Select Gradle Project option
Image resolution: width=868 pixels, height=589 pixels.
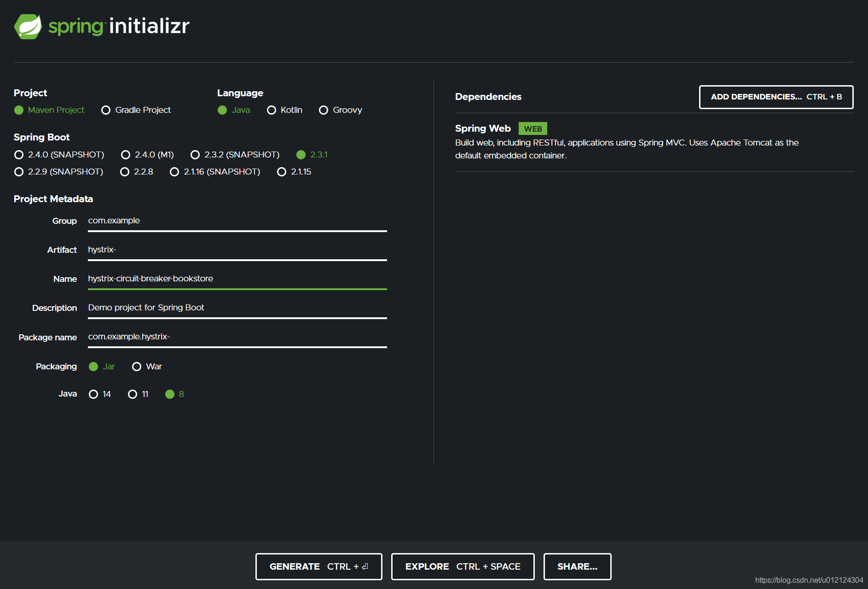click(x=136, y=110)
